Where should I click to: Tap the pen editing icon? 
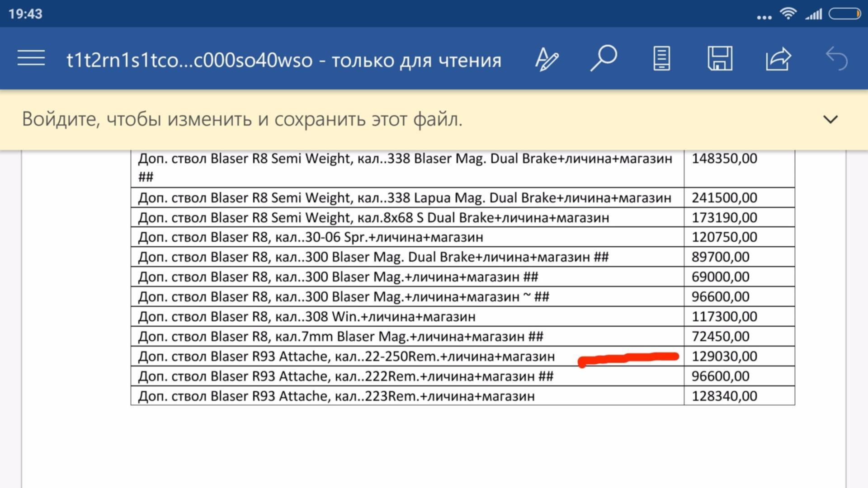(x=547, y=59)
